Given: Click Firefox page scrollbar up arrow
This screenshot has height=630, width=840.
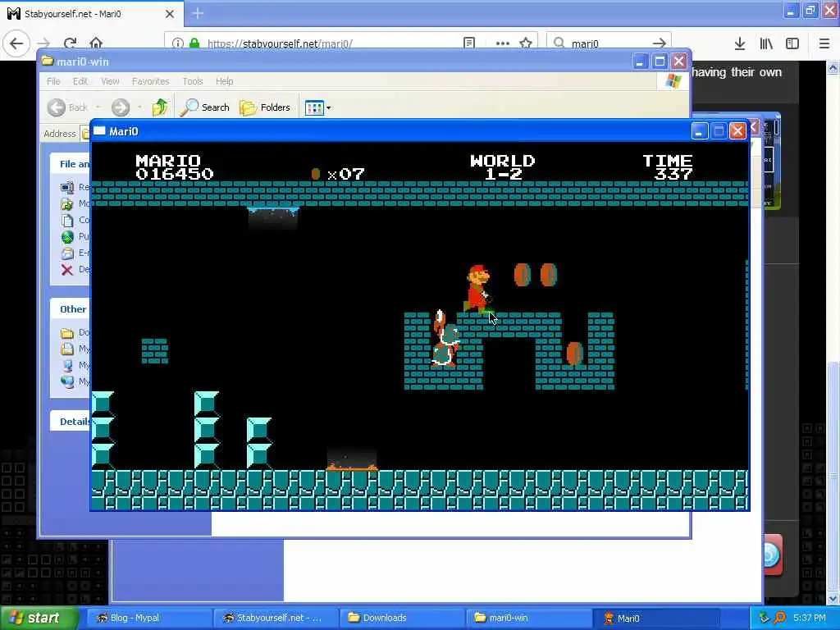Looking at the screenshot, I should click(833, 67).
